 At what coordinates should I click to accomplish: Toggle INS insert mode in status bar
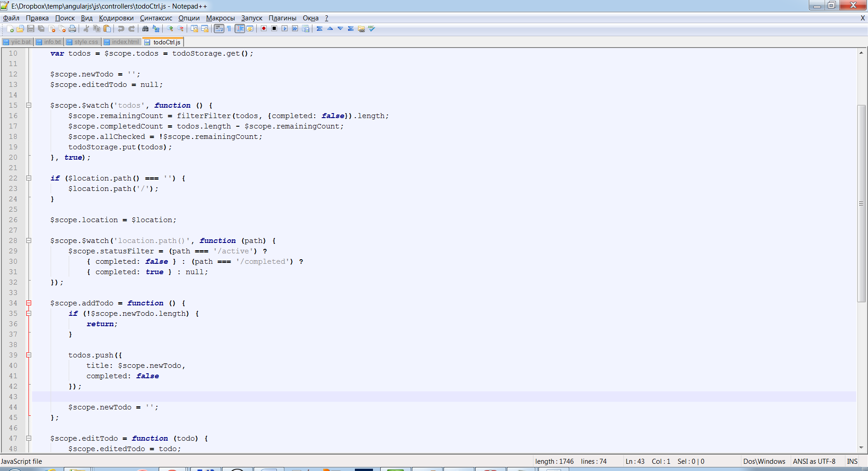click(x=852, y=461)
